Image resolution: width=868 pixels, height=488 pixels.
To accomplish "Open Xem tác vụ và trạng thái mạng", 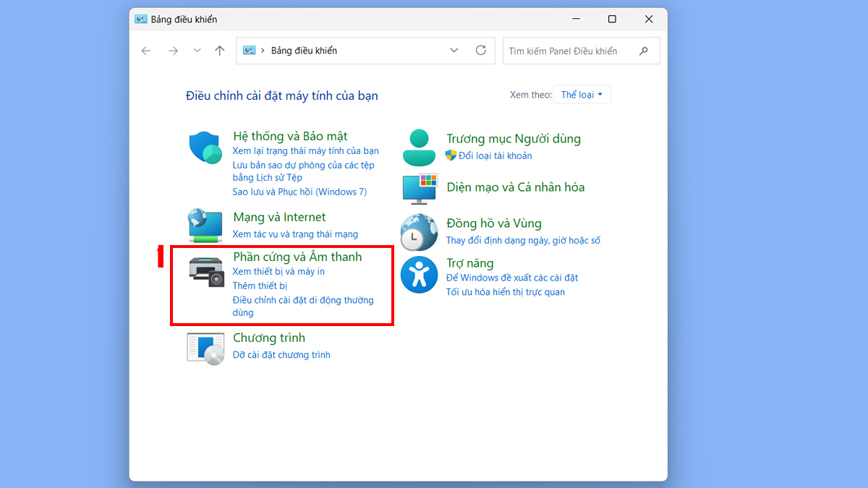I will point(295,234).
